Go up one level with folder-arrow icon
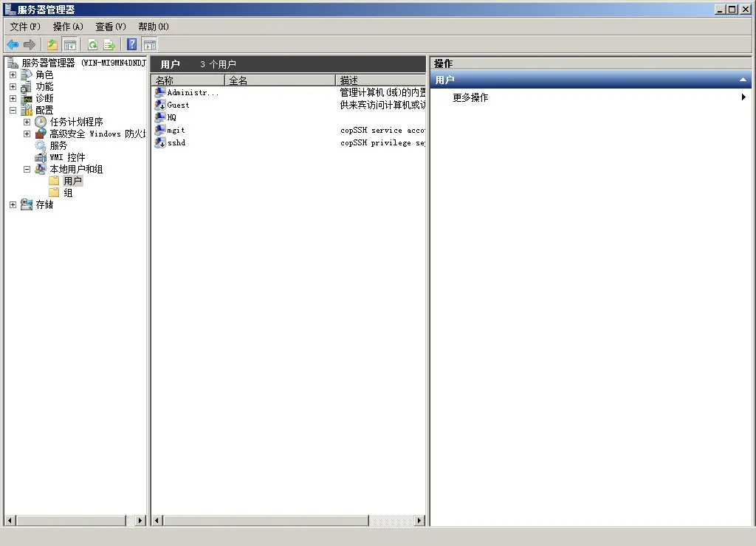This screenshot has height=546, width=756. (52, 45)
